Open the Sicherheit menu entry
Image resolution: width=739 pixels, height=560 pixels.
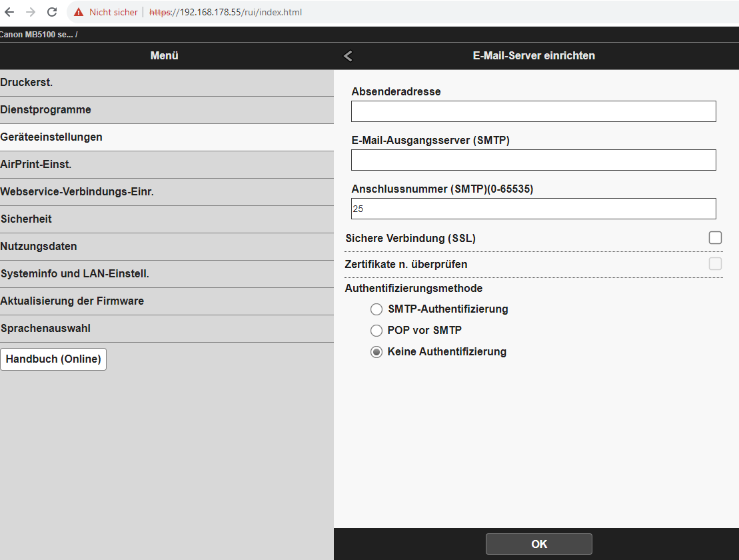(167, 219)
